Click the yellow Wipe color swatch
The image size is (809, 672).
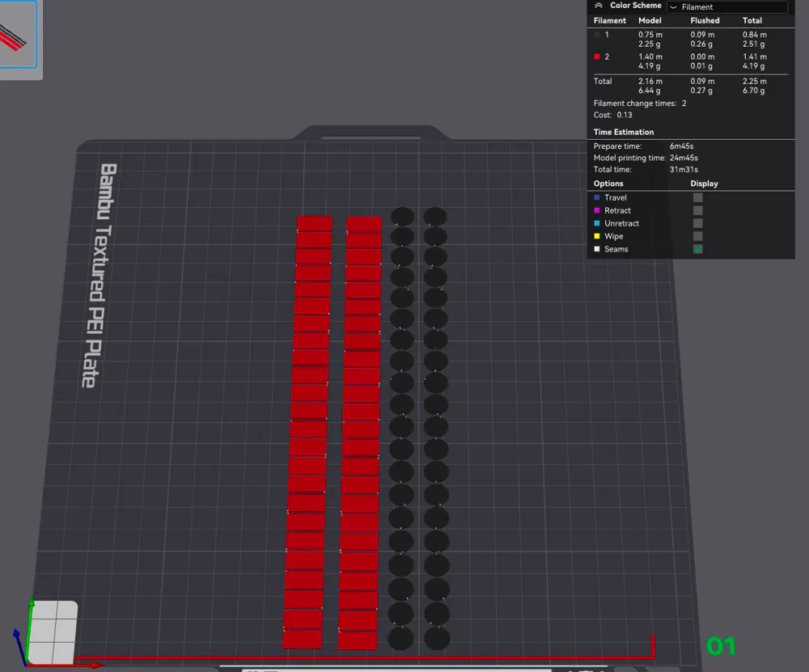pos(597,236)
